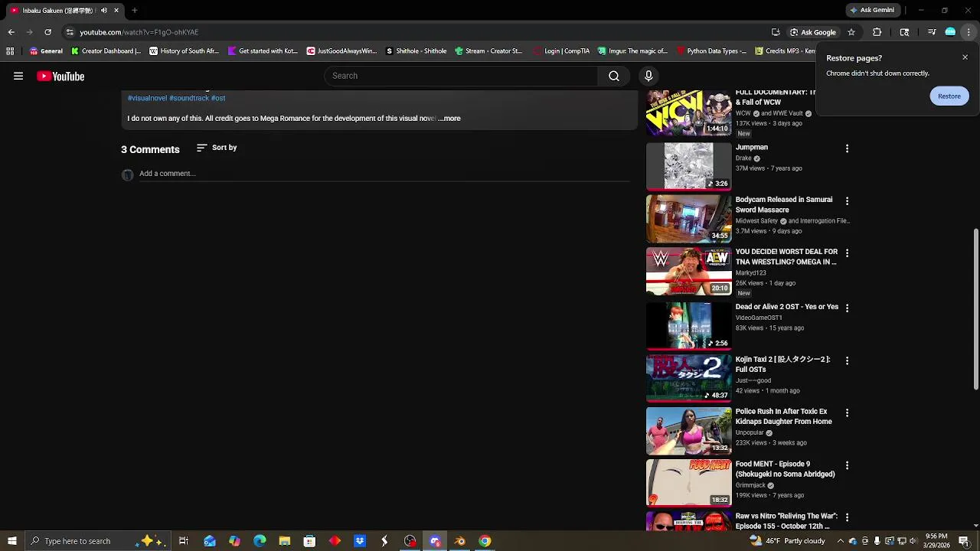Start voice search with the microphone icon
980x551 pixels.
648,76
